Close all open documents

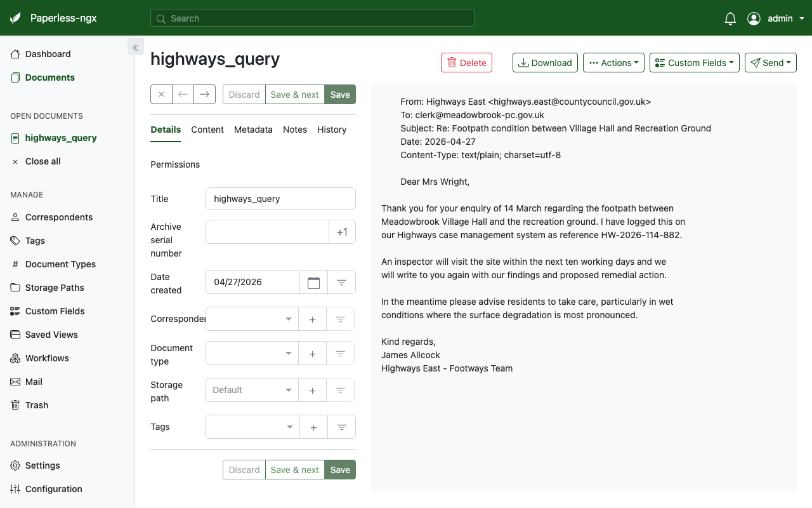[x=43, y=161]
